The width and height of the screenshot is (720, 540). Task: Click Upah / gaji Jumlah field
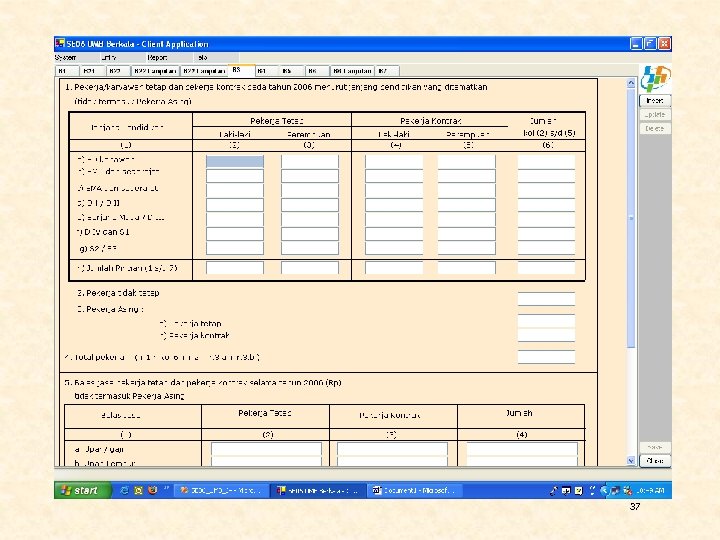(522, 449)
